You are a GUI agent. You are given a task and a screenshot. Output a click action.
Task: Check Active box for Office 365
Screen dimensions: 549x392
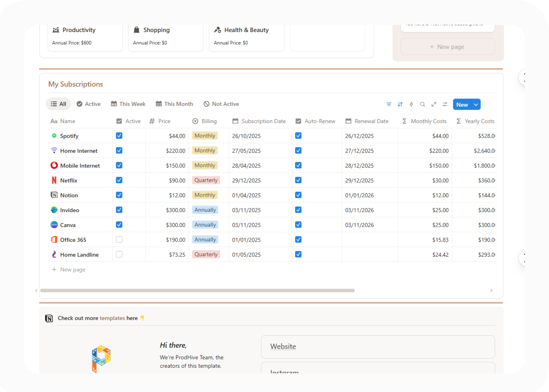coord(119,240)
